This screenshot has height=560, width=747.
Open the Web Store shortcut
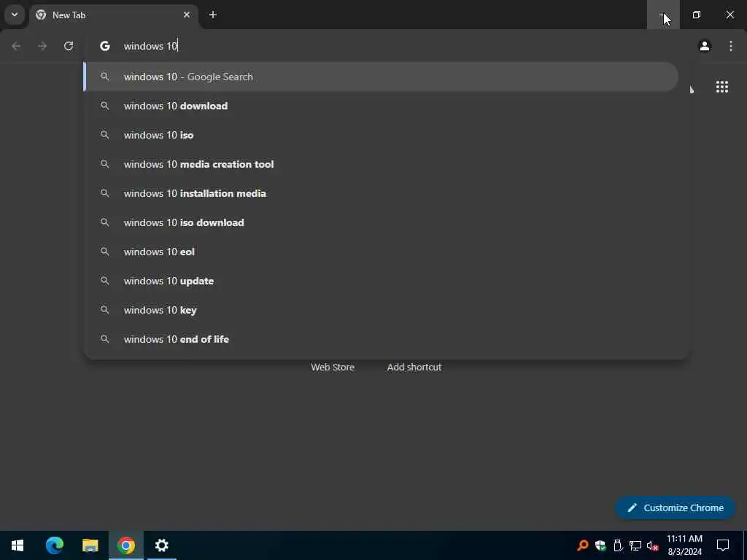coord(333,367)
